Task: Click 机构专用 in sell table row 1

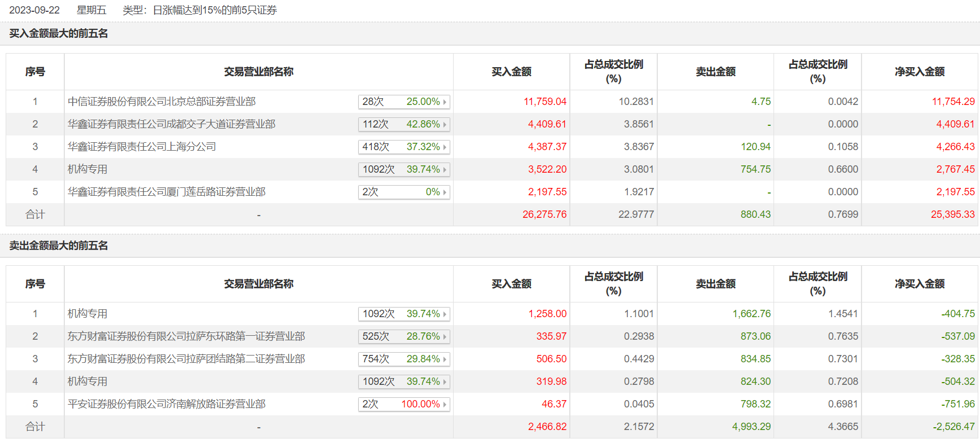Action: [87, 314]
